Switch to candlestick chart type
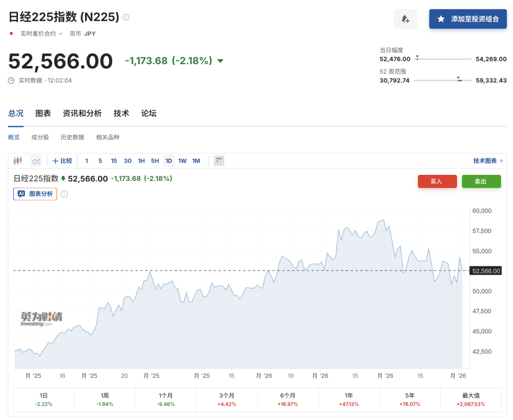 [18, 161]
